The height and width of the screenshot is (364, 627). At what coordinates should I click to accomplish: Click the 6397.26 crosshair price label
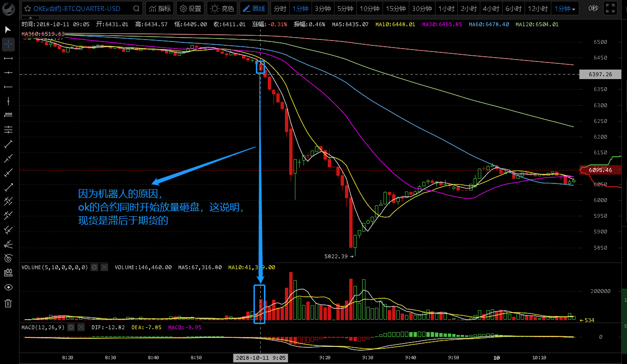tap(600, 74)
